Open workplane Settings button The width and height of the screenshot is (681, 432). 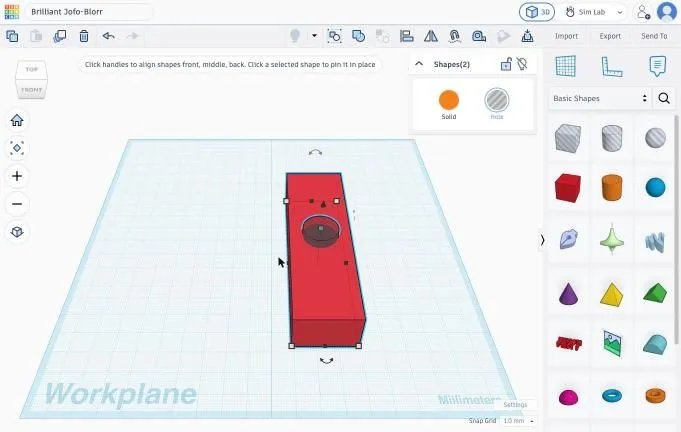(515, 405)
